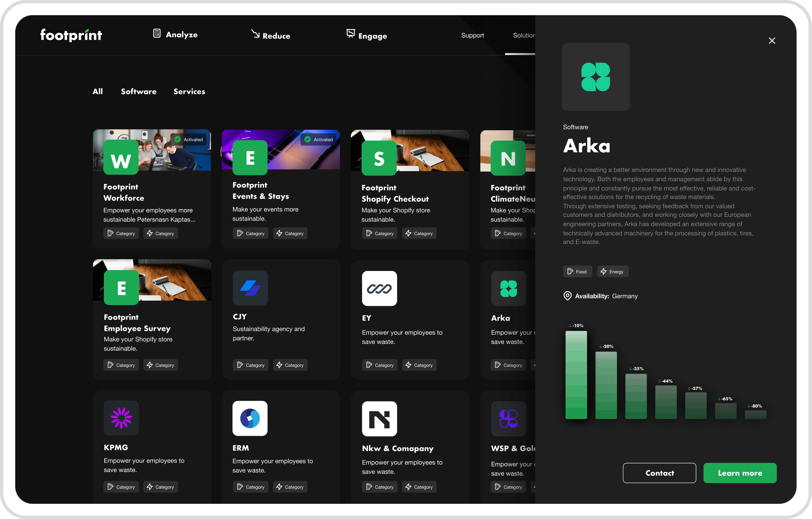Image resolution: width=812 pixels, height=519 pixels.
Task: Click the footprint logo
Action: pyautogui.click(x=71, y=35)
